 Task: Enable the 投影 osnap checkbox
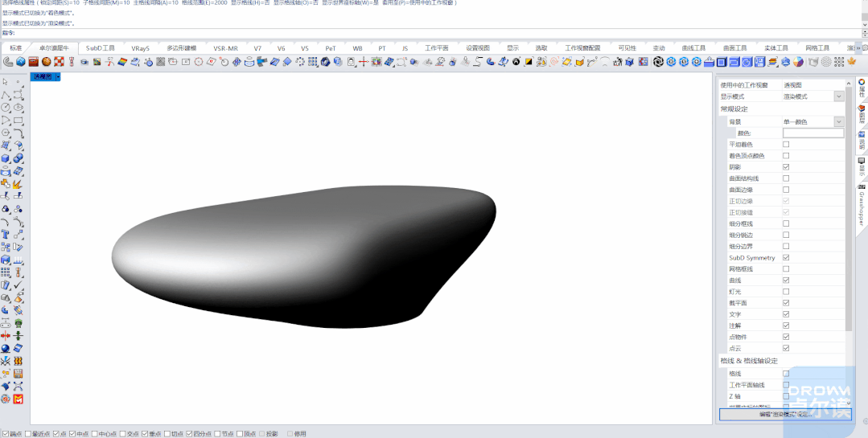coord(261,434)
